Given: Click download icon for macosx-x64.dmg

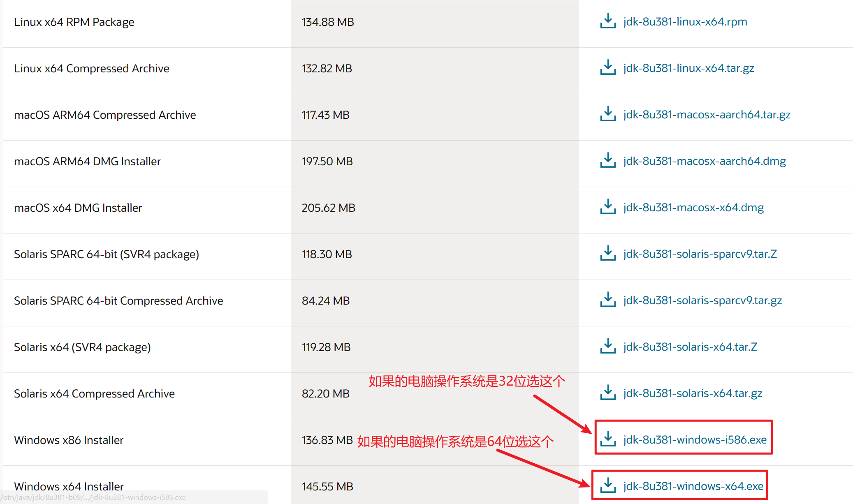Looking at the screenshot, I should coord(607,207).
